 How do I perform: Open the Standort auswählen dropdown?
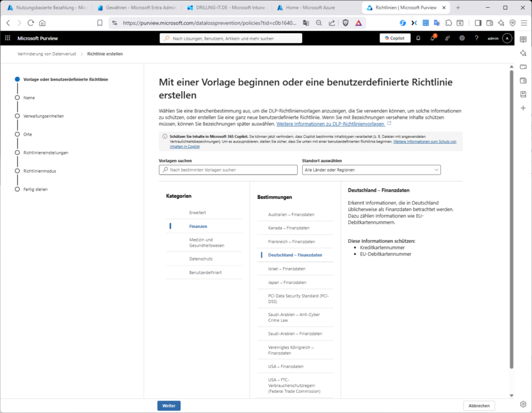(x=371, y=170)
